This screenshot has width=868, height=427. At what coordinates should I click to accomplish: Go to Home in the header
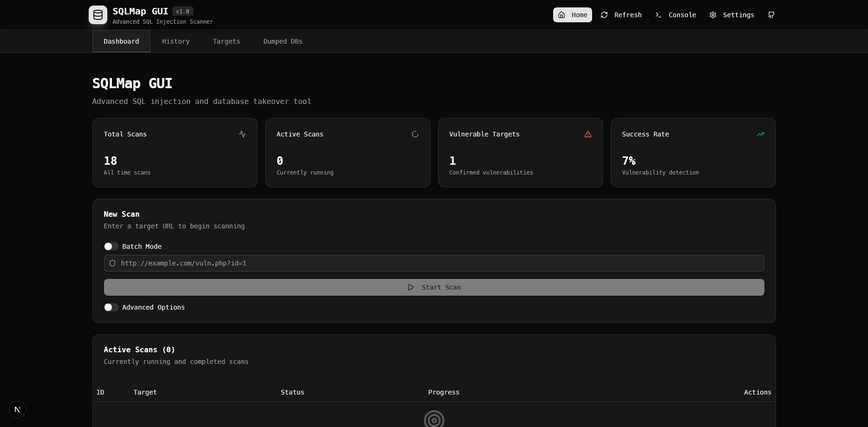pyautogui.click(x=573, y=15)
